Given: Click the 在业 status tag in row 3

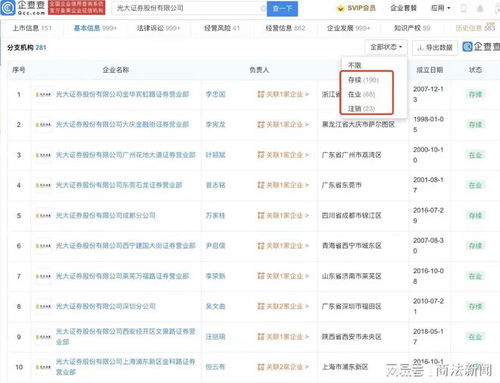Looking at the screenshot, I should pos(475,155).
